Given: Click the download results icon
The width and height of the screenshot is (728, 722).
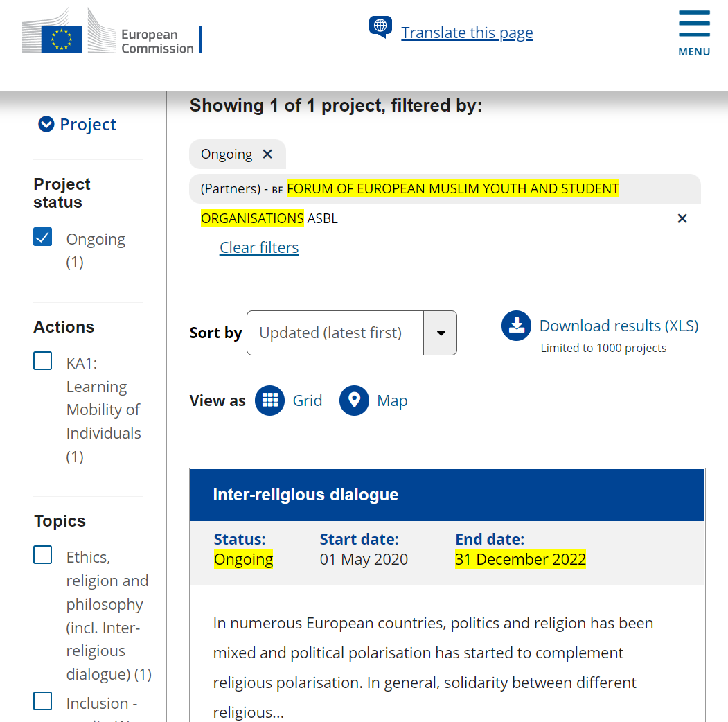Looking at the screenshot, I should [x=516, y=326].
